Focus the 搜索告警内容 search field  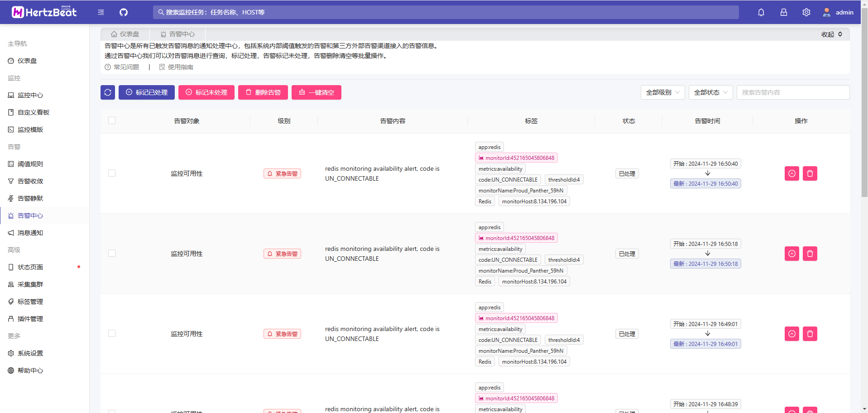792,92
